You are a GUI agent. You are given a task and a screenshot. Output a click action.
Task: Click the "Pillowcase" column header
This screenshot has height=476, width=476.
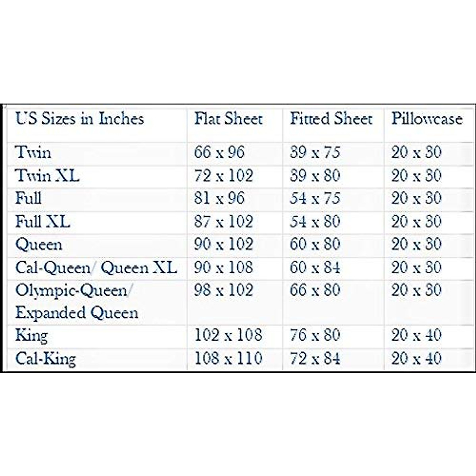click(x=427, y=119)
